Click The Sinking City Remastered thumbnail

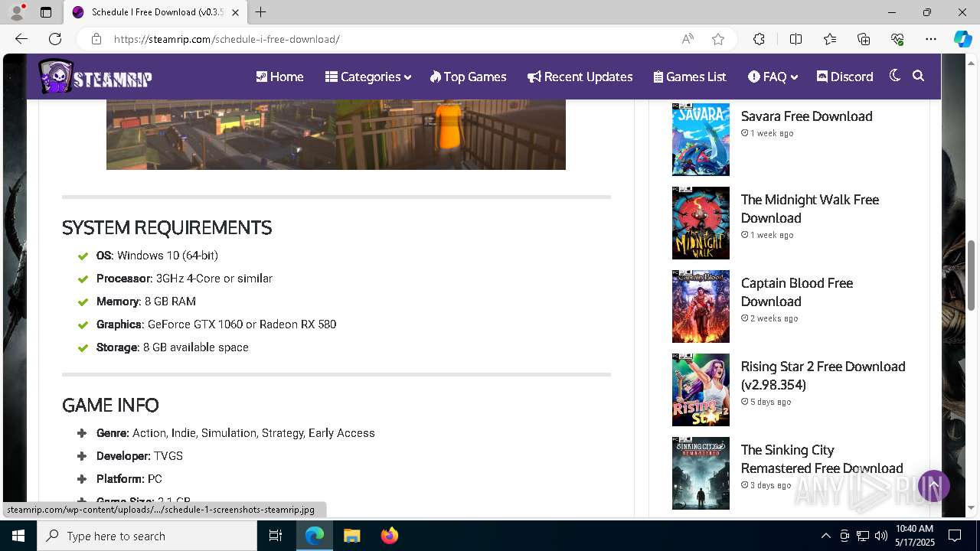click(x=701, y=473)
